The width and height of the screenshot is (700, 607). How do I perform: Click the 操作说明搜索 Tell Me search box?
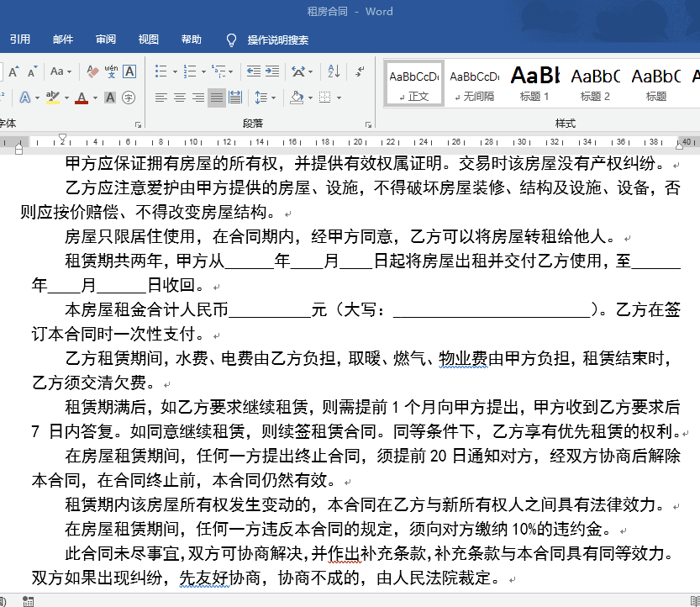point(277,40)
